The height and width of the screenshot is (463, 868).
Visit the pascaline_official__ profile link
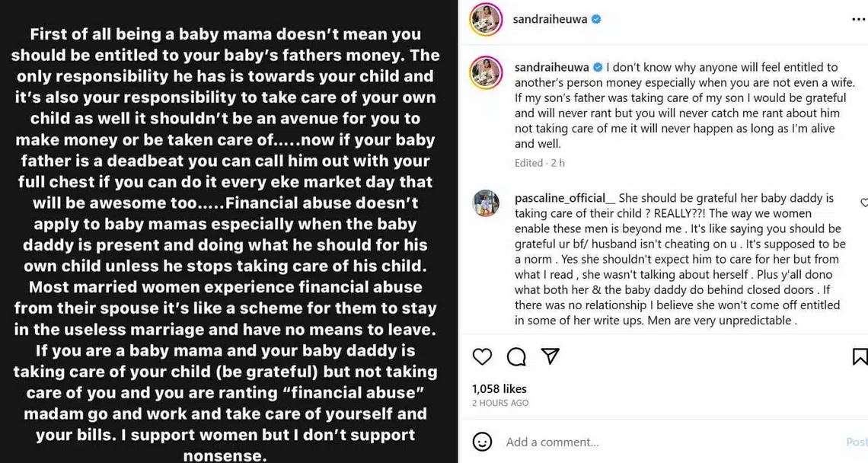click(x=560, y=198)
